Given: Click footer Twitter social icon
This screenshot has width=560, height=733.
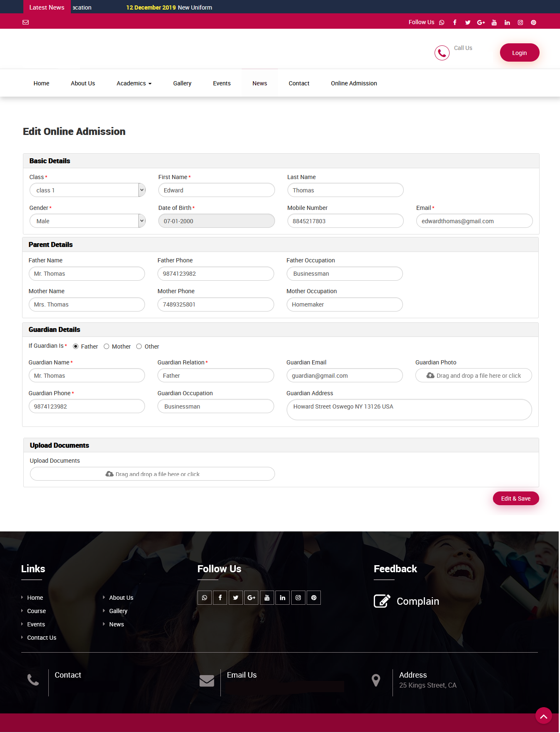Looking at the screenshot, I should (x=236, y=598).
